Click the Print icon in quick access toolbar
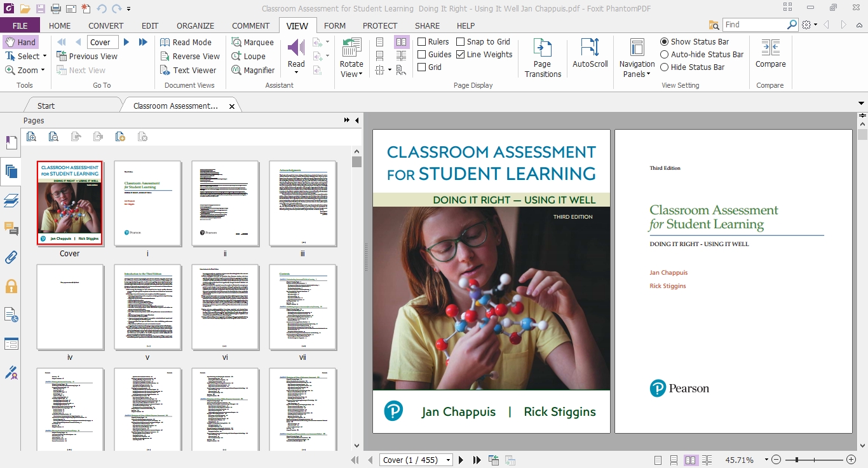 (56, 9)
